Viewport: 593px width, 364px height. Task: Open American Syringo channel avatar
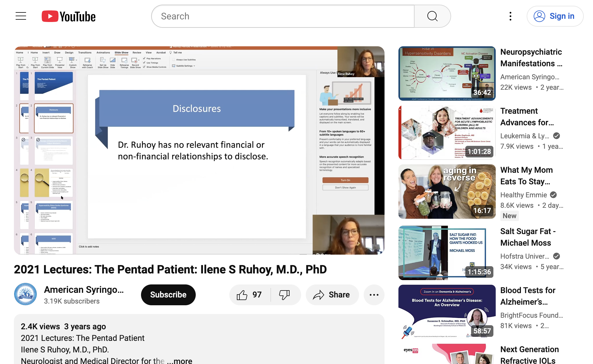[25, 294]
